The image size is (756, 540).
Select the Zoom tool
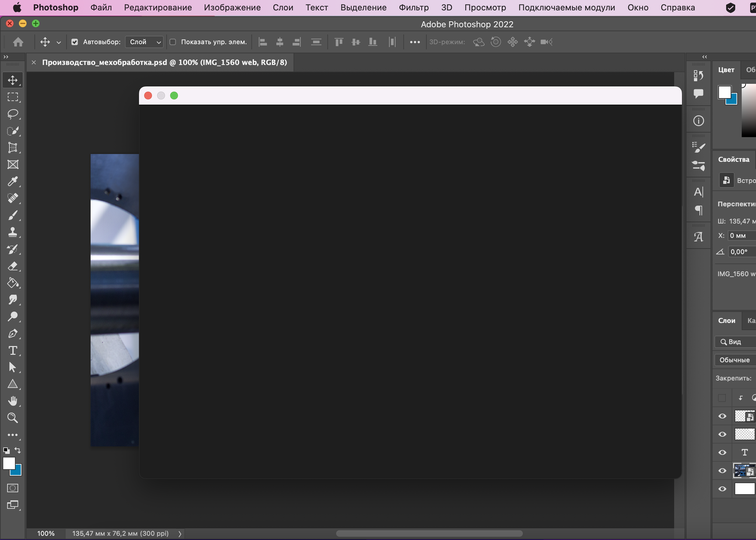click(13, 418)
